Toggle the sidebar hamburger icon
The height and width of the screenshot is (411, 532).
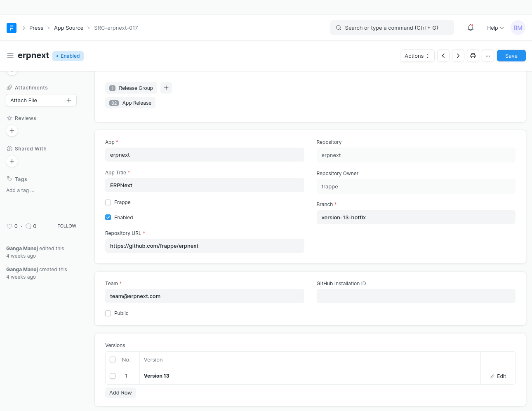pos(10,56)
